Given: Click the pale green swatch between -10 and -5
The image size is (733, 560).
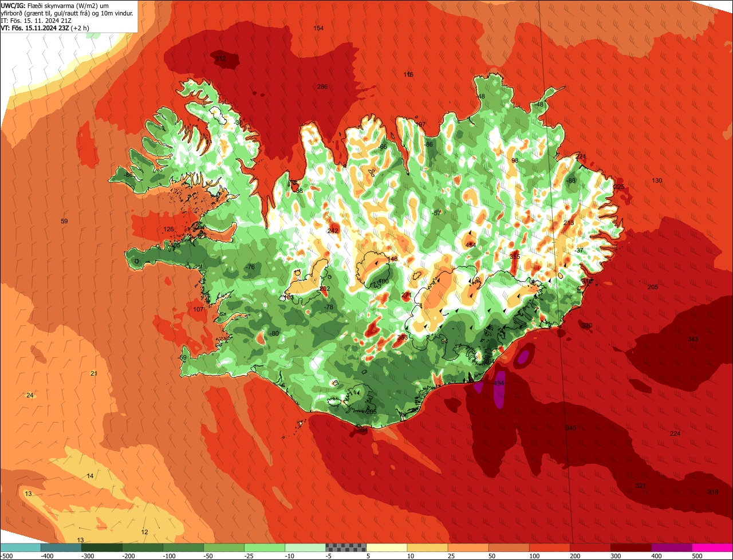Looking at the screenshot, I should pos(305,547).
